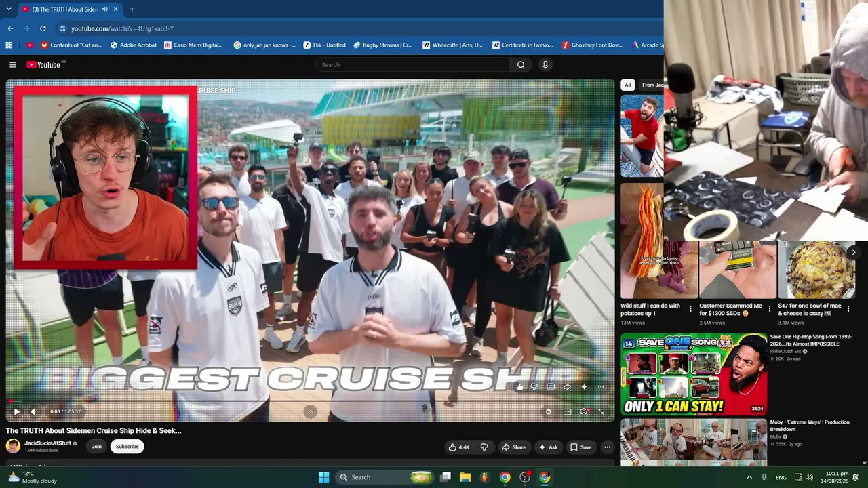This screenshot has height=488, width=868.
Task: Like the video showing 4.4K likes
Action: (x=458, y=447)
